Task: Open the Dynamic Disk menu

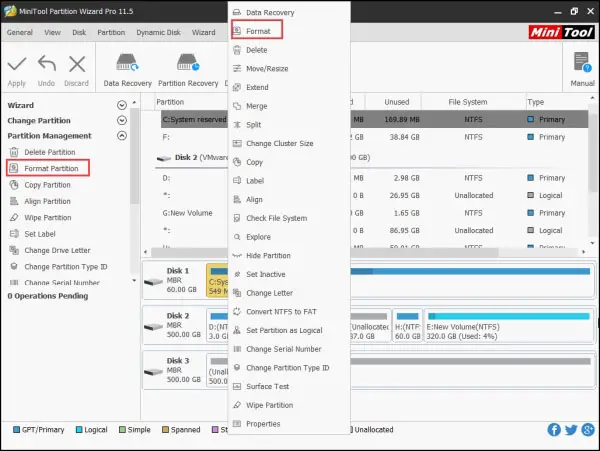Action: (158, 33)
